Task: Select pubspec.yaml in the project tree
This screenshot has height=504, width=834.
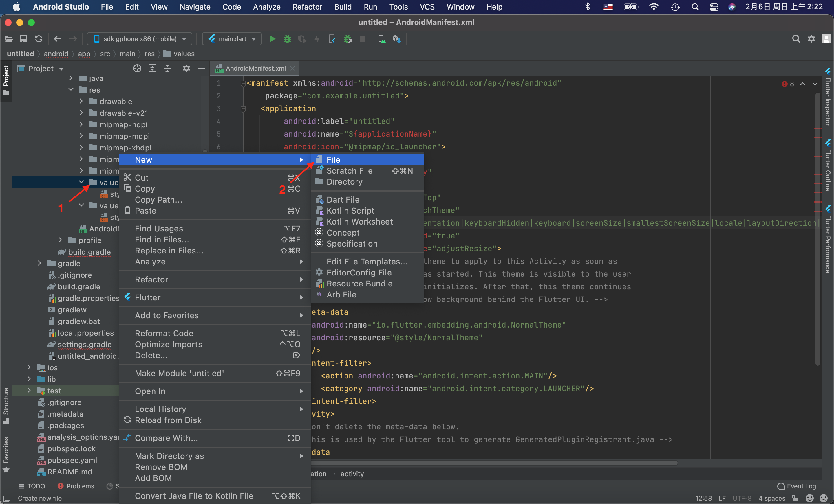Action: pyautogui.click(x=72, y=460)
